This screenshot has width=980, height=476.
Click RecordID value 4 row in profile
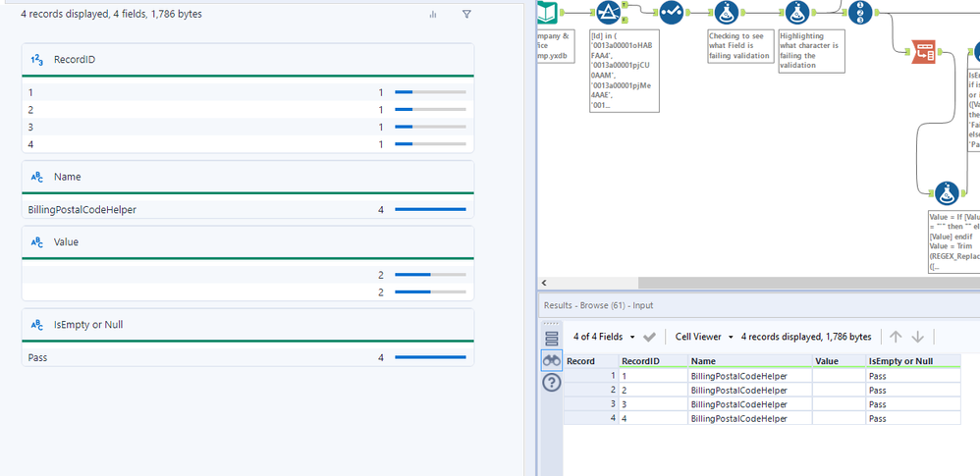pyautogui.click(x=247, y=144)
